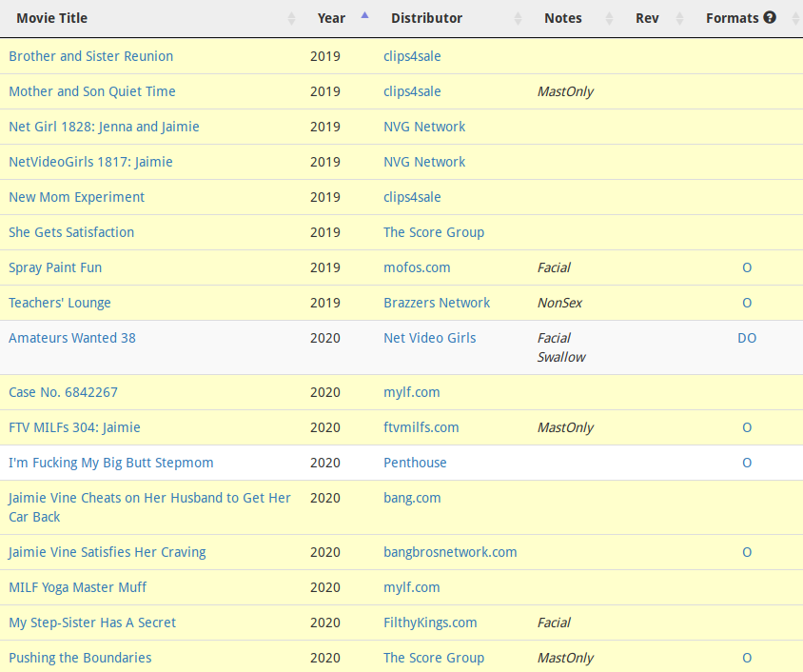Image resolution: width=803 pixels, height=672 pixels.
Task: Click year 2020 in the Amateurs Wanted 38 row
Action: pyautogui.click(x=325, y=338)
